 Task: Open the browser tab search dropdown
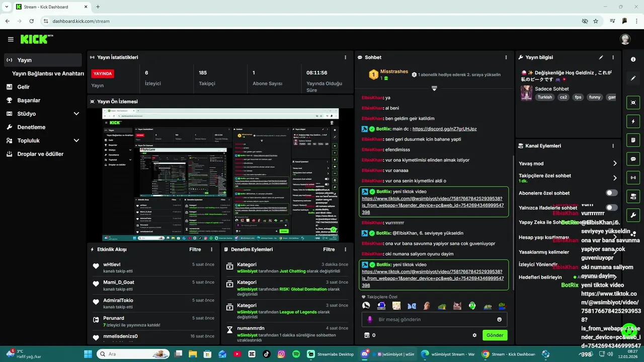7,7
